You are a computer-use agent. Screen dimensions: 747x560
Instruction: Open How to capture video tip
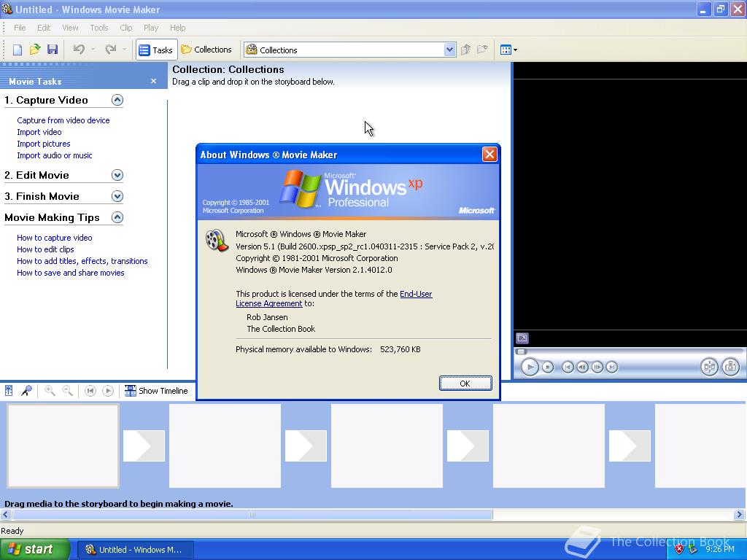[54, 238]
